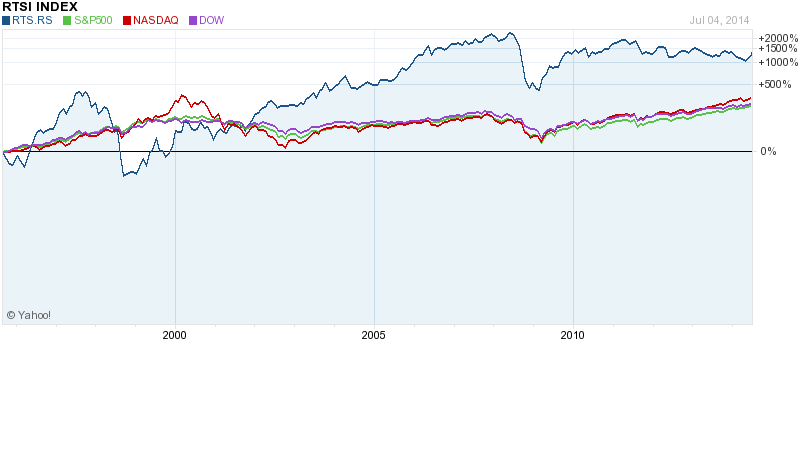The height and width of the screenshot is (475, 800).
Task: Click the +1500% axis label
Action: [778, 48]
